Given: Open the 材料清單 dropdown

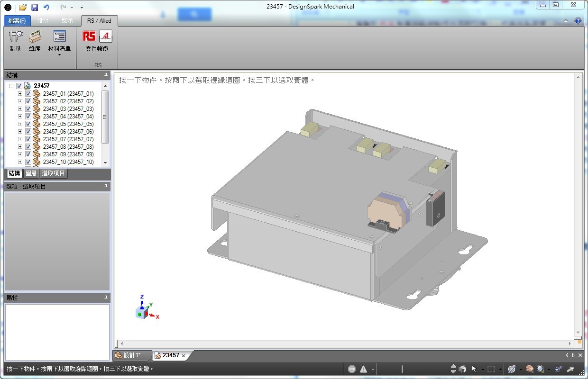Looking at the screenshot, I should coord(59,54).
